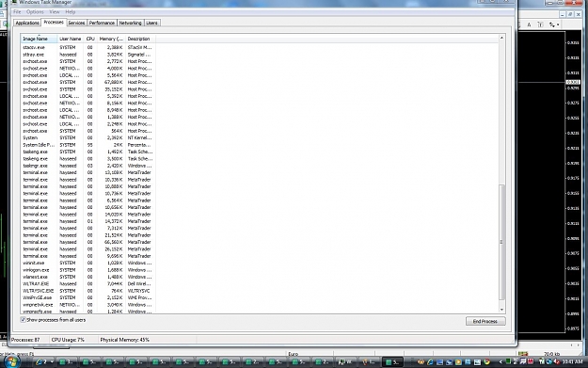Select svchost.exe using 35,152 K memory
This screenshot has width=588, height=368.
88,89
